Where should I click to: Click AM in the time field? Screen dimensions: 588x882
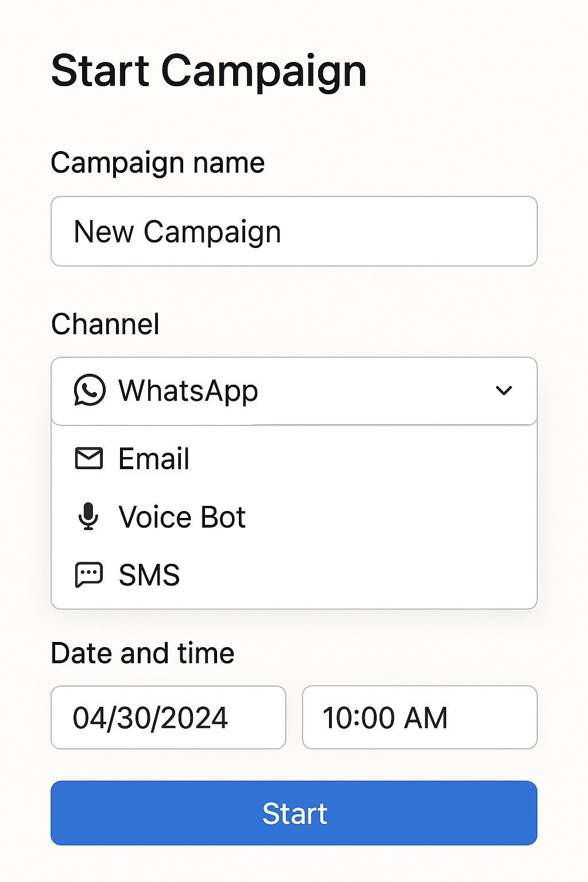pos(426,718)
